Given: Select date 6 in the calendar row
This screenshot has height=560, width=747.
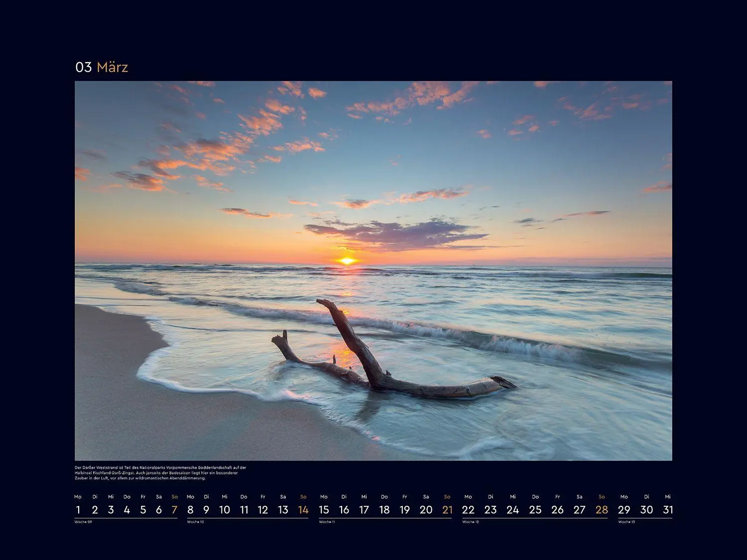Looking at the screenshot, I should (159, 510).
